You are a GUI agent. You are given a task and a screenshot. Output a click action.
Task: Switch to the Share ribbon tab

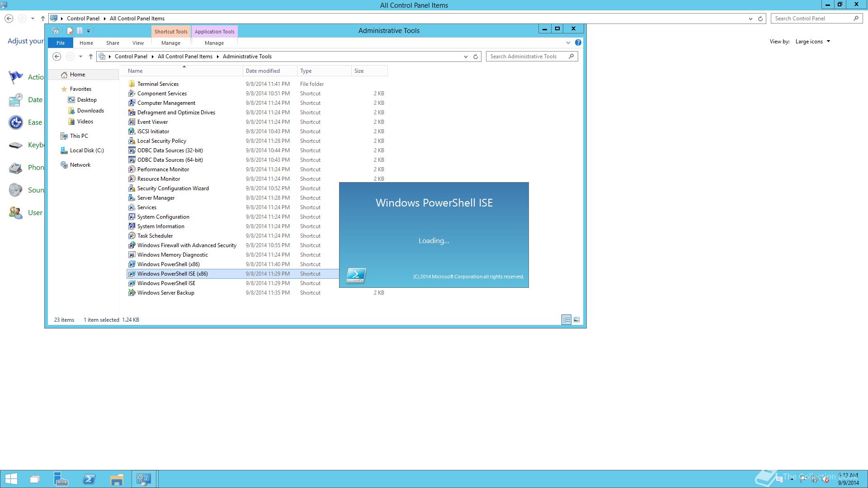point(113,43)
